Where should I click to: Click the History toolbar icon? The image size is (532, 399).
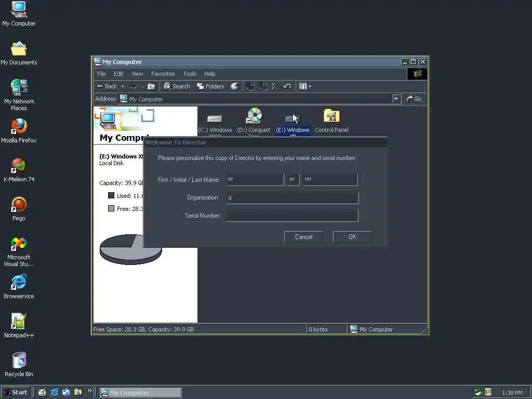234,87
